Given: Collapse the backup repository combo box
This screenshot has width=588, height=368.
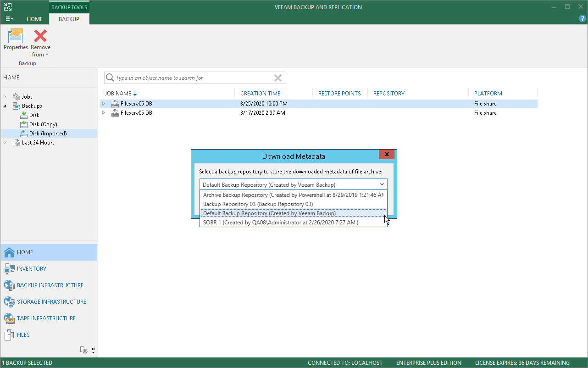Looking at the screenshot, I should (382, 184).
